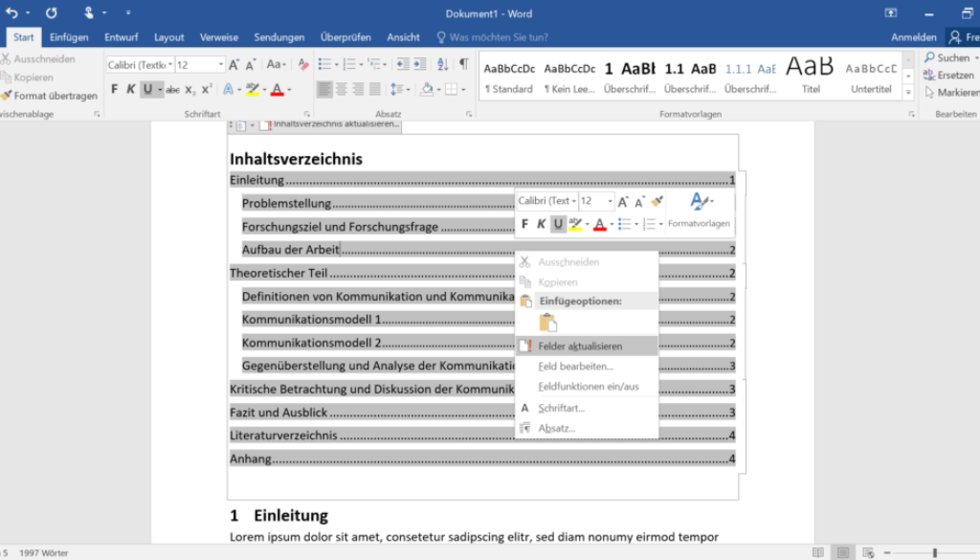Screen dimensions: 980x560
Task: Apply numbered list in ribbon
Action: pos(349,64)
